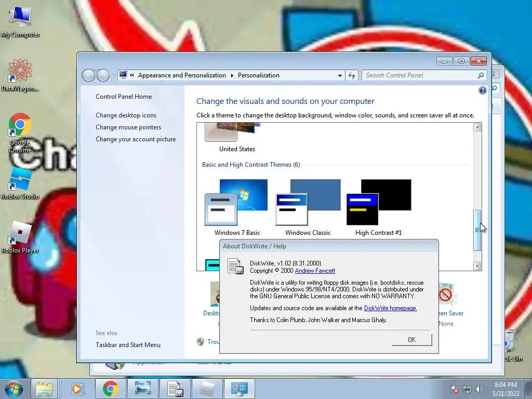Open recent pages dropdown next to Forward
532x399 pixels.
(x=113, y=76)
